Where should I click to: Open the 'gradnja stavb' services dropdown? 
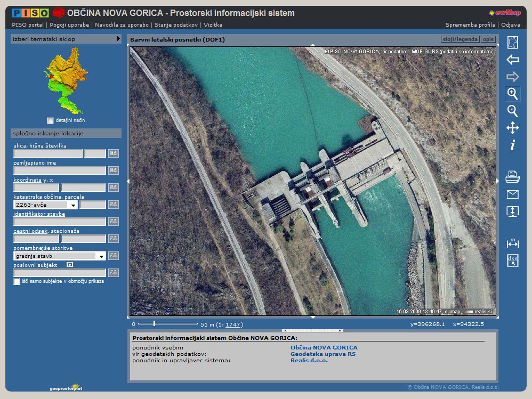(101, 256)
